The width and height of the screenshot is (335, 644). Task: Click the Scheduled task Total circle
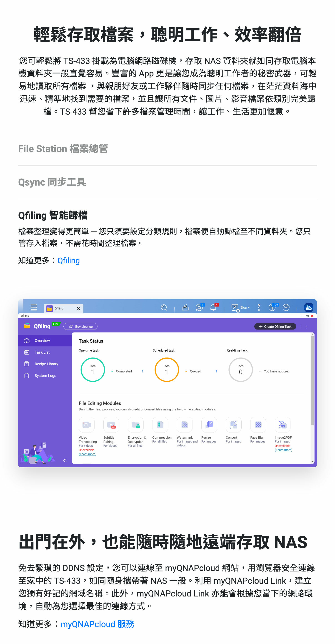point(167,370)
